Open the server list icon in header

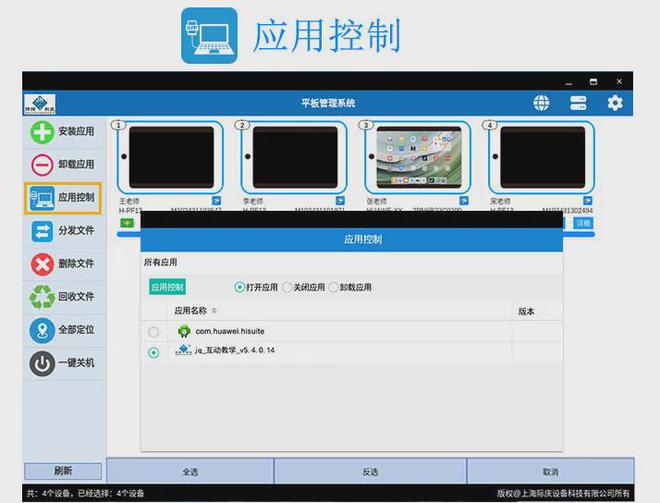[x=578, y=103]
